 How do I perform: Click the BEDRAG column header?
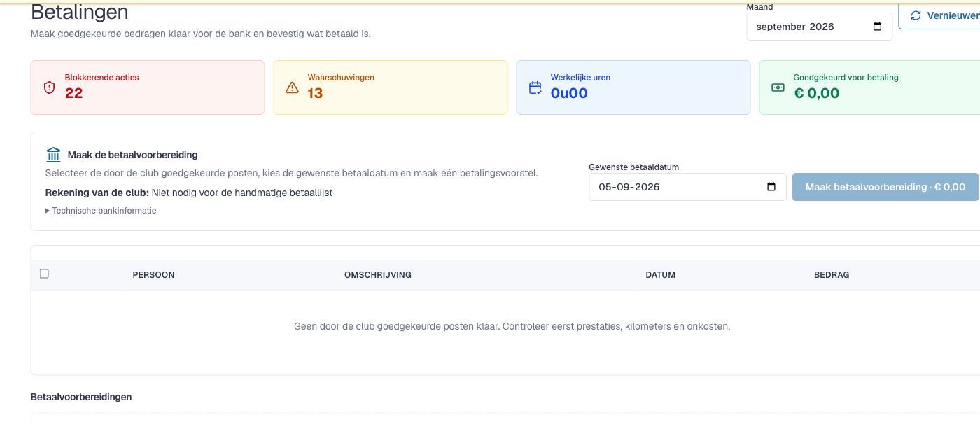[x=832, y=275]
